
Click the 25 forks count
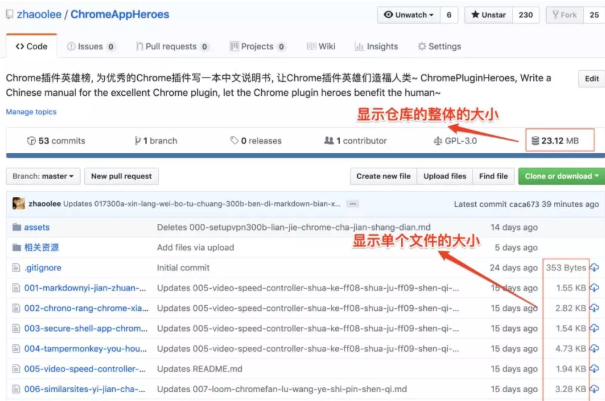click(594, 15)
